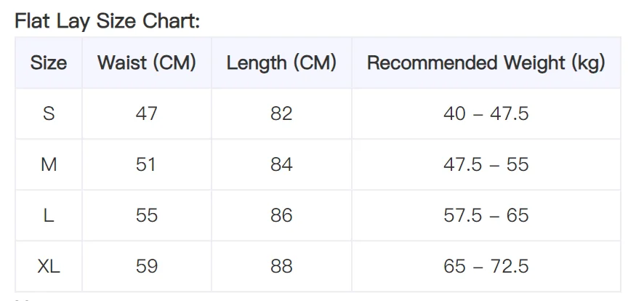Select length value 82
Image resolution: width=644 pixels, height=301 pixels.
click(x=281, y=113)
